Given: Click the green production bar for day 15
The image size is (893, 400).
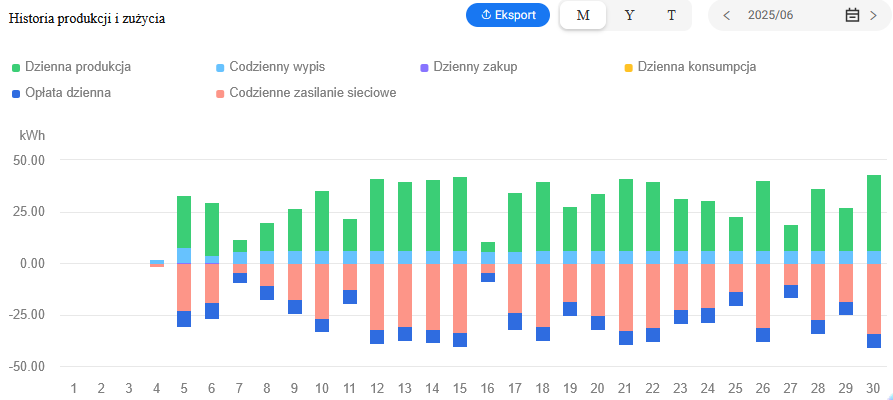Looking at the screenshot, I should (460, 213).
